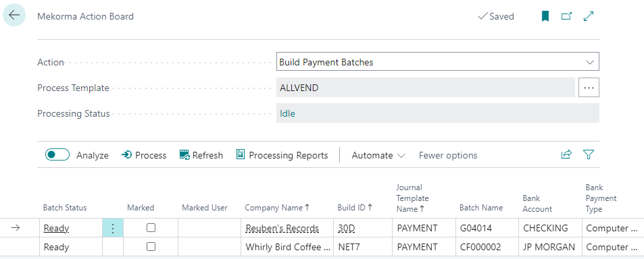
Task: Open page in new window icon
Action: click(x=567, y=16)
